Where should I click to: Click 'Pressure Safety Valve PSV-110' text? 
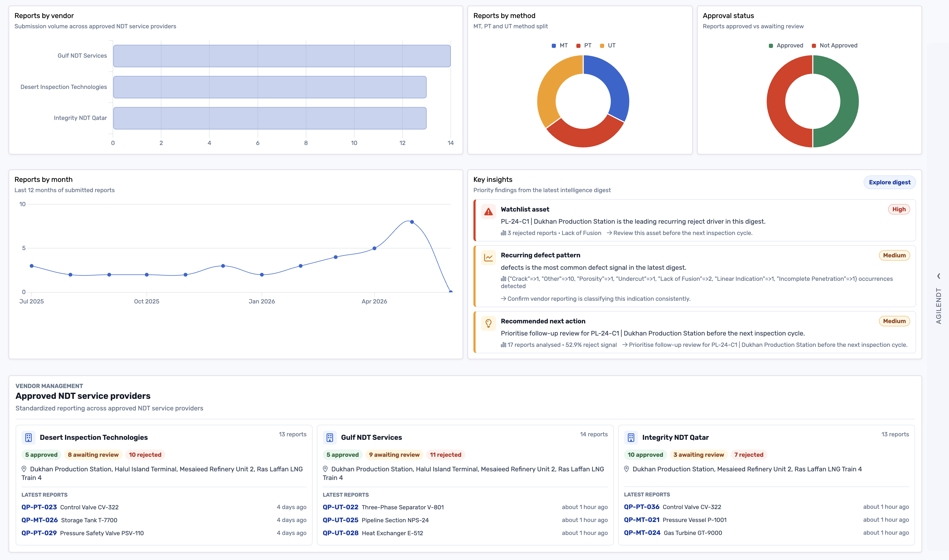(102, 533)
